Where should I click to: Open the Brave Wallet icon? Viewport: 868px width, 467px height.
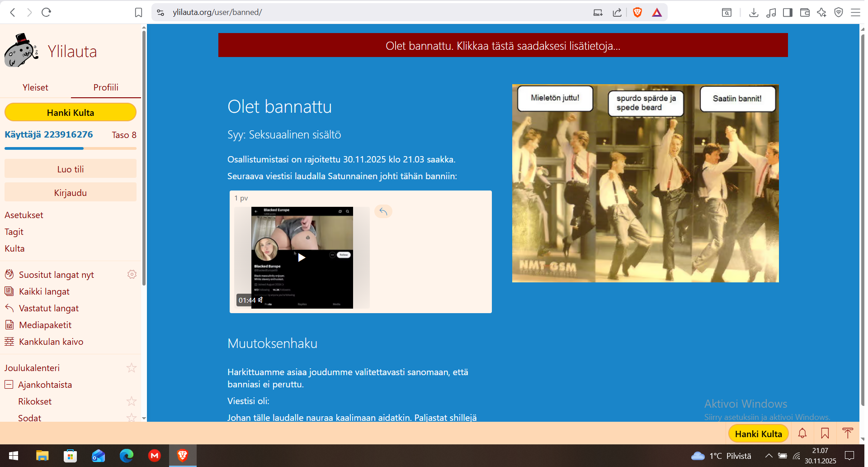tap(805, 12)
